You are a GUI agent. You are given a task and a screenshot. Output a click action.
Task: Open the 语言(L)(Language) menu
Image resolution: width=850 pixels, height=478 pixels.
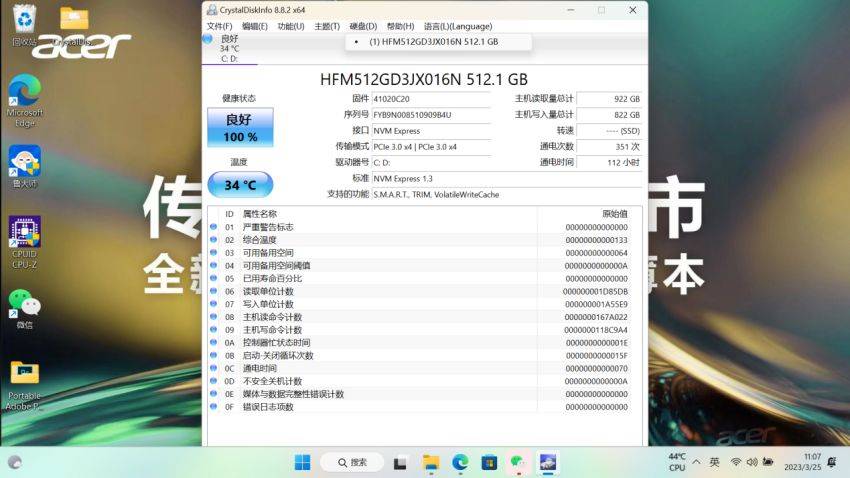(x=458, y=26)
